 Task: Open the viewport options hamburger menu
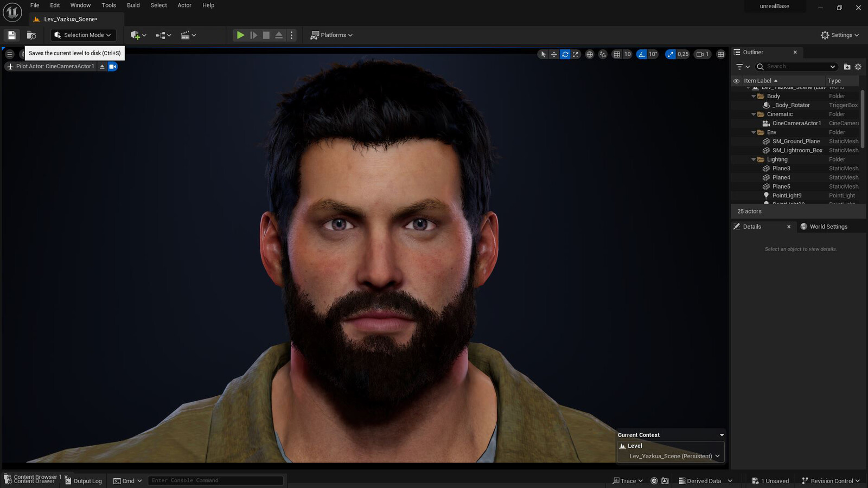coord(9,54)
